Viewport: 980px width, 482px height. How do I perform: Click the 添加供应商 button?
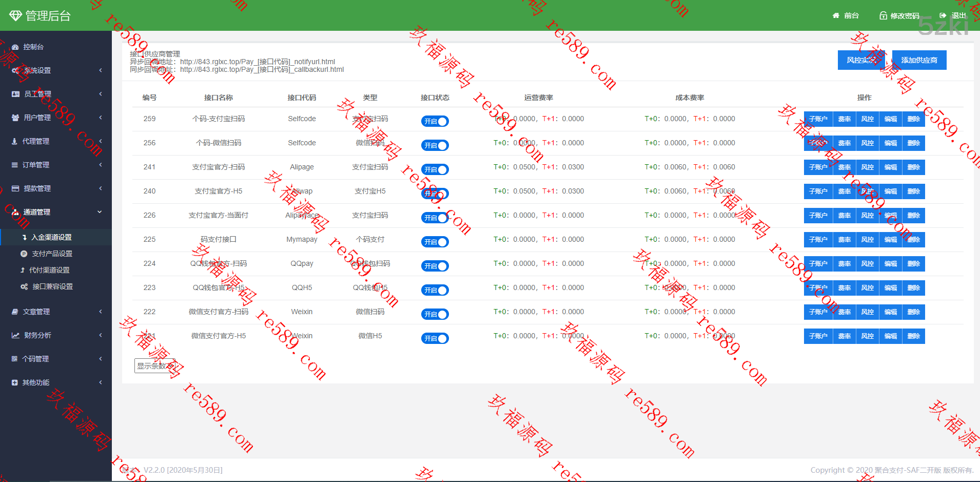pyautogui.click(x=919, y=60)
